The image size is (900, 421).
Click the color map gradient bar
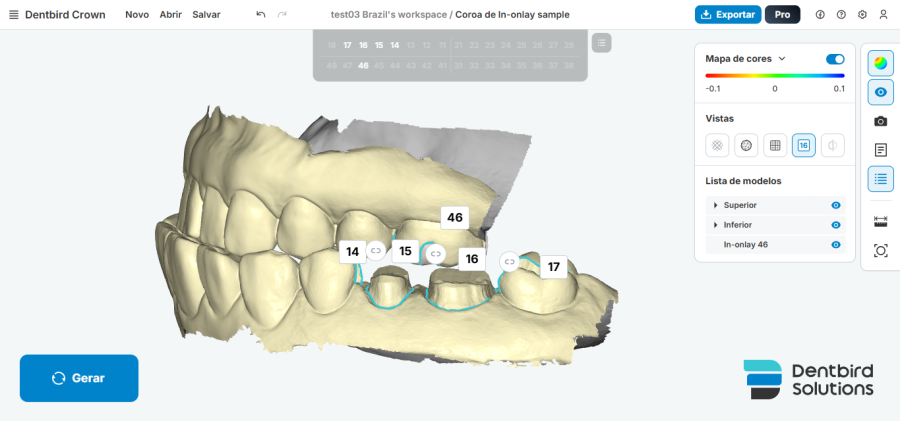(x=775, y=75)
